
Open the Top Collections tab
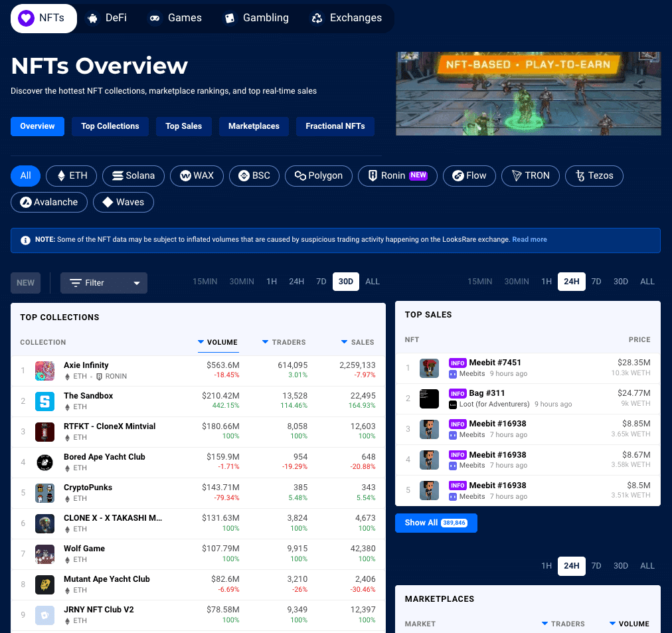tap(110, 126)
